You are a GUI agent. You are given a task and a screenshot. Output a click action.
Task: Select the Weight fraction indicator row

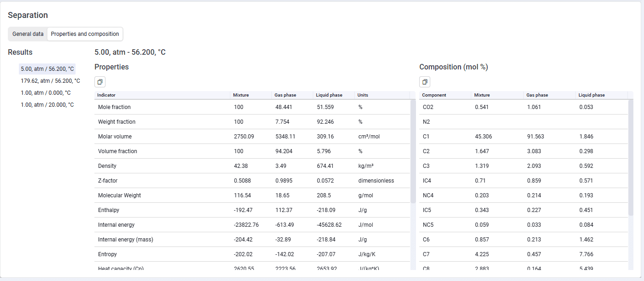252,122
